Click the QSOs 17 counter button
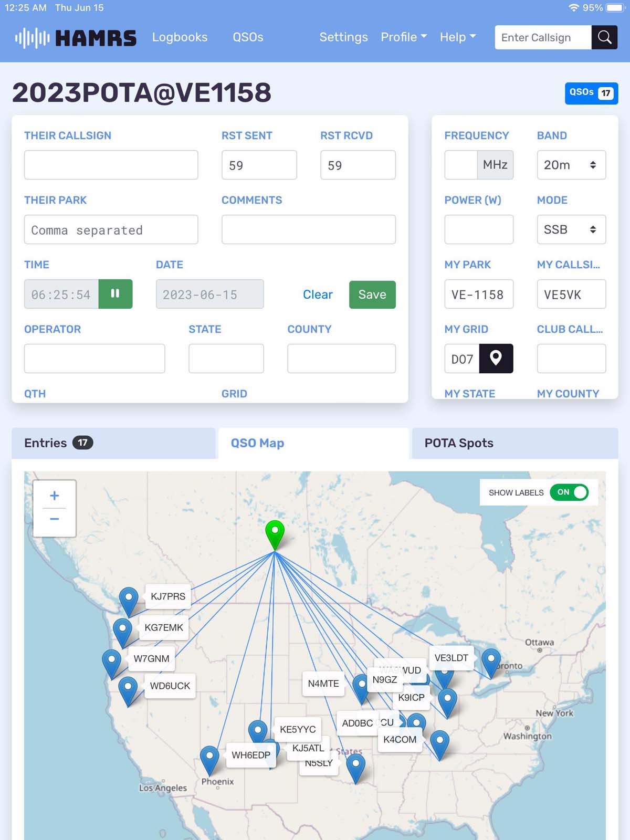Image resolution: width=630 pixels, height=840 pixels. click(591, 93)
